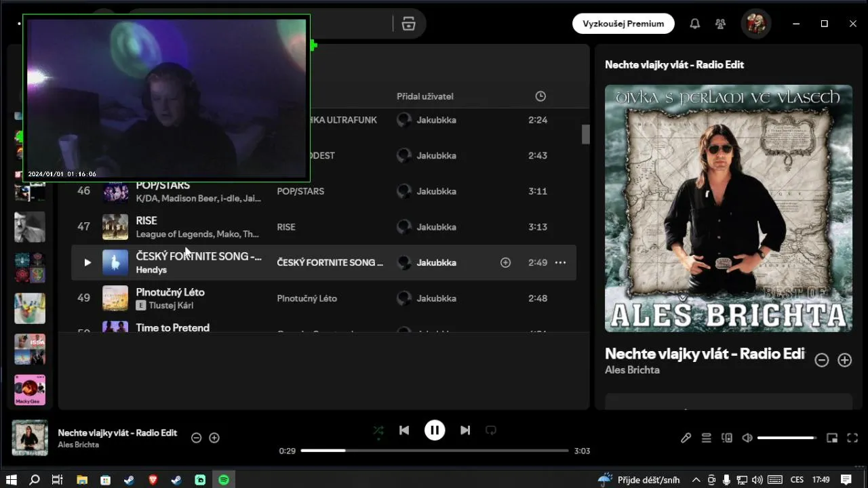
Task: Add ČESKÝ FORTNITE SONG to liked songs
Action: coord(505,262)
